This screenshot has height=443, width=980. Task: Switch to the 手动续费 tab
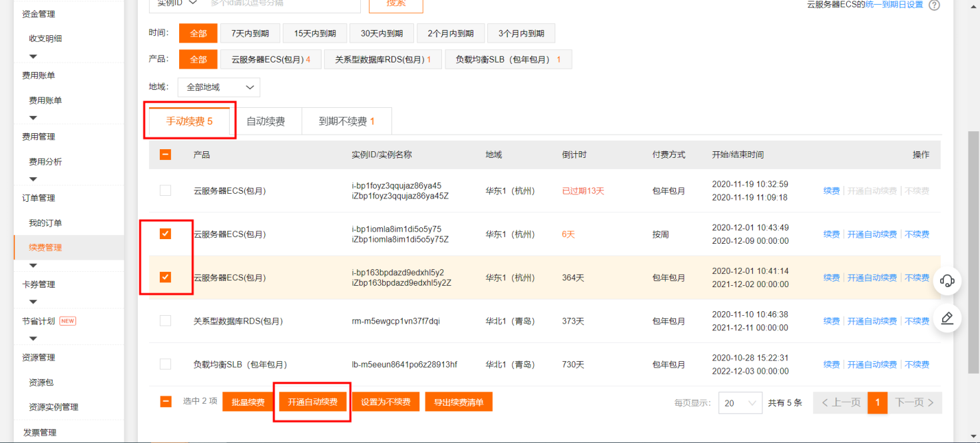[x=189, y=121]
